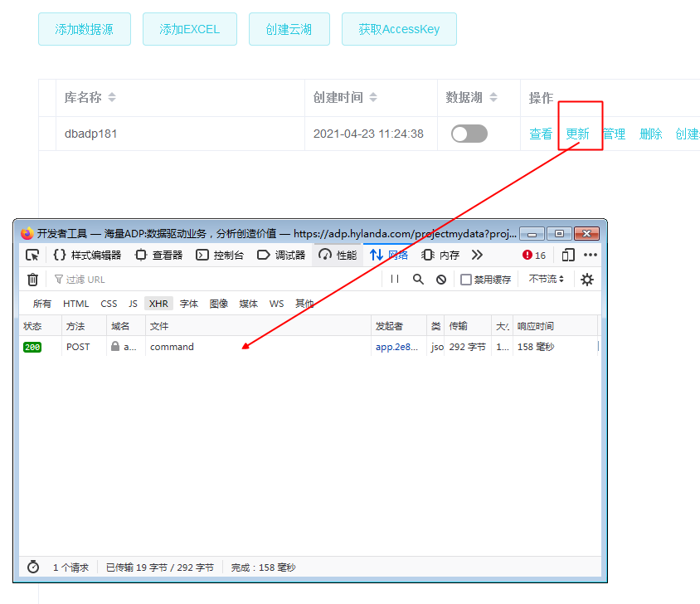Click the element picker icon in DevTools

point(32,255)
